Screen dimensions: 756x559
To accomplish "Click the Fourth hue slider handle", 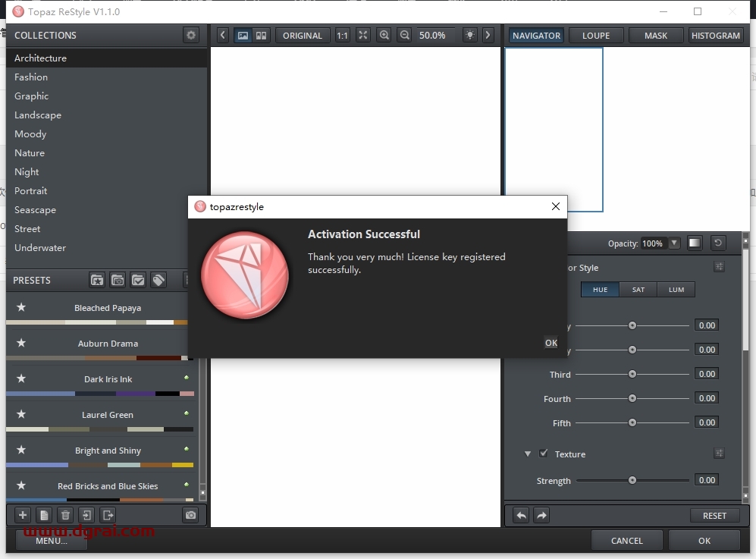I will point(632,398).
